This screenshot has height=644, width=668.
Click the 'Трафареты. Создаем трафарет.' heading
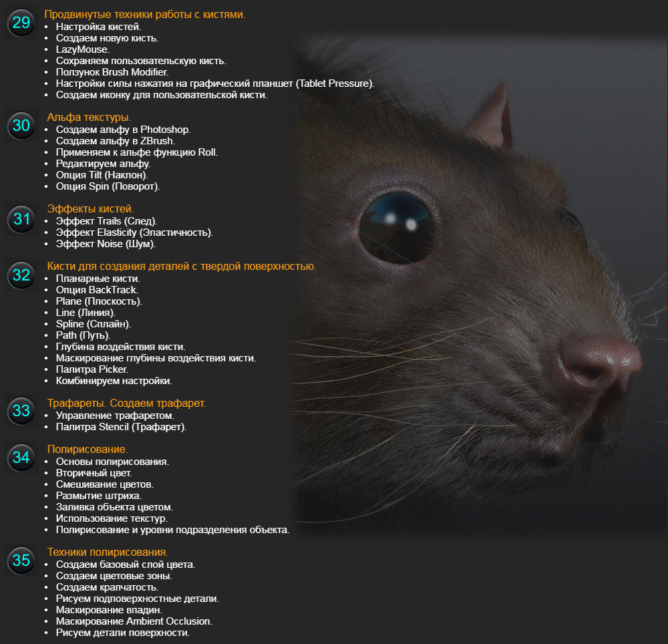tap(126, 404)
